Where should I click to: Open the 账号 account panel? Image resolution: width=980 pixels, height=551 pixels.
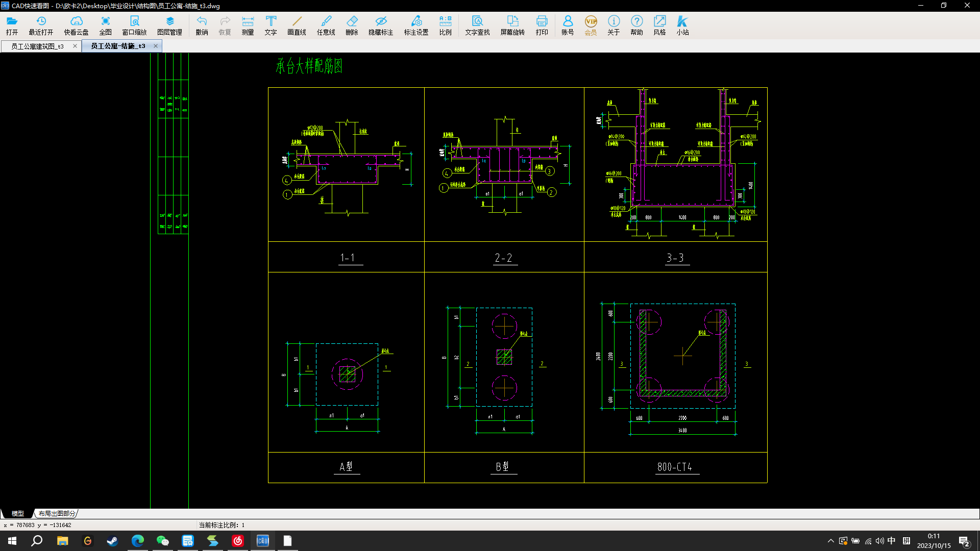[x=568, y=25]
